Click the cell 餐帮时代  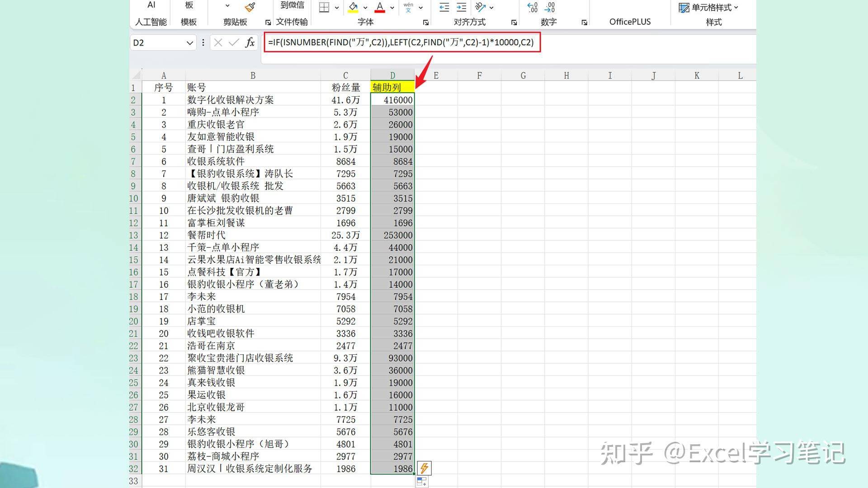[253, 235]
